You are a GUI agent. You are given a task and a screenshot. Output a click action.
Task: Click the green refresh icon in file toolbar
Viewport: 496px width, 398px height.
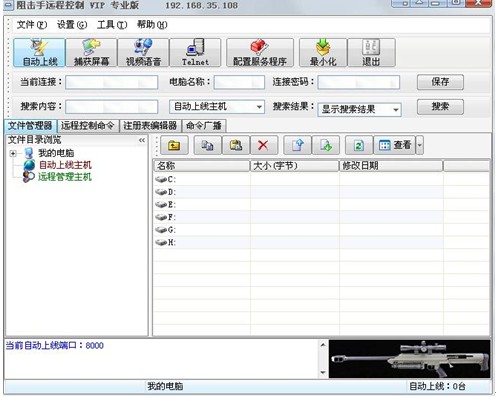coord(359,145)
